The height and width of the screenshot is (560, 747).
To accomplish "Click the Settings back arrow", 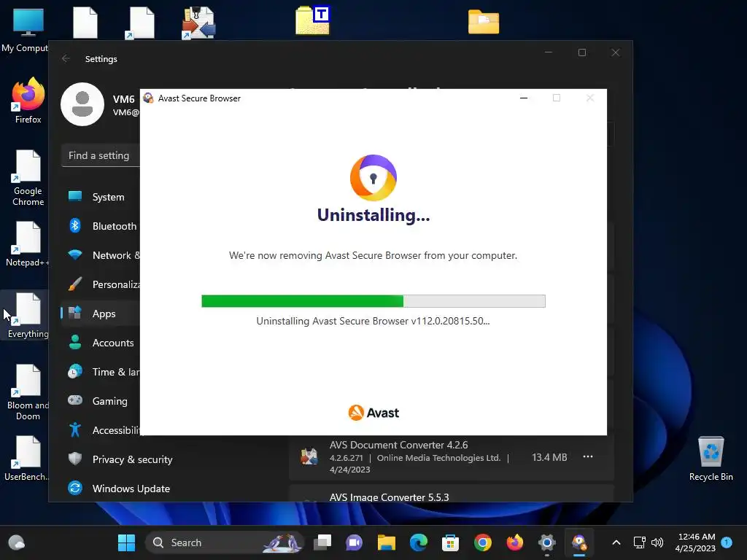I will [66, 58].
